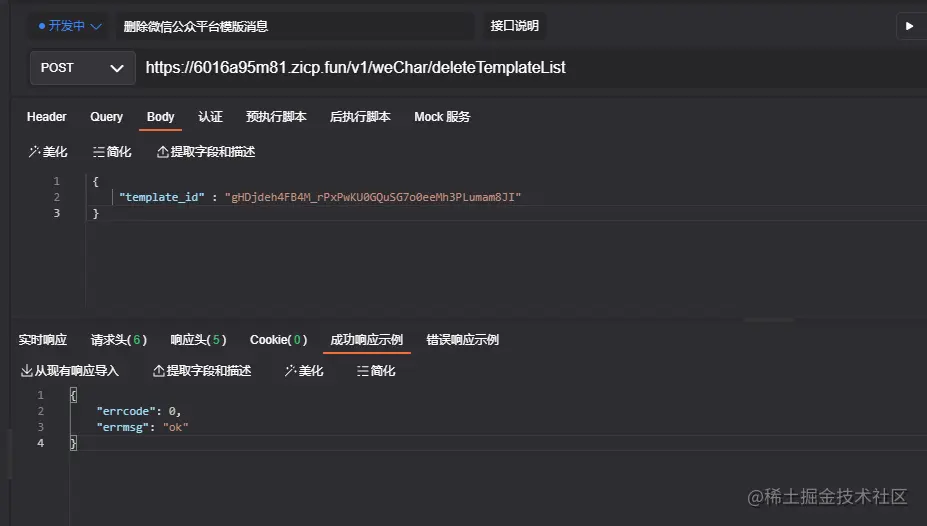Click the send play arrow icon
Viewport: 927px width, 526px height.
pyautogui.click(x=909, y=26)
